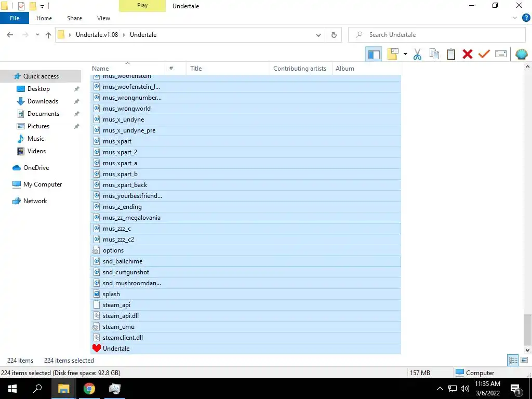532x399 pixels.
Task: Select OneDrive in the sidebar
Action: (x=36, y=168)
